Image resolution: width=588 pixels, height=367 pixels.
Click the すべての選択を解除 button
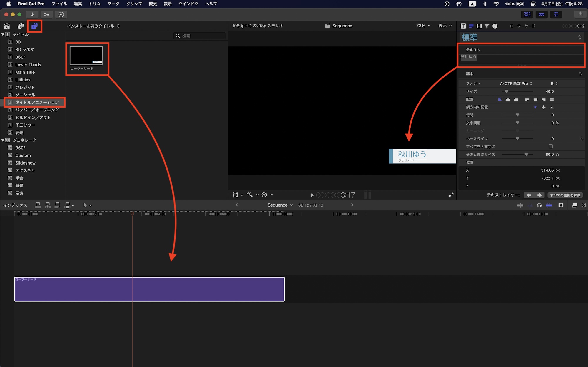click(566, 195)
